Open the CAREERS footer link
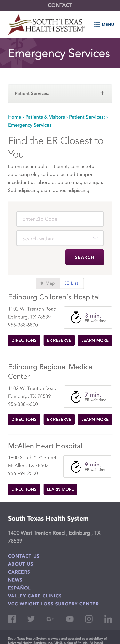This screenshot has height=644, width=120. point(19,572)
